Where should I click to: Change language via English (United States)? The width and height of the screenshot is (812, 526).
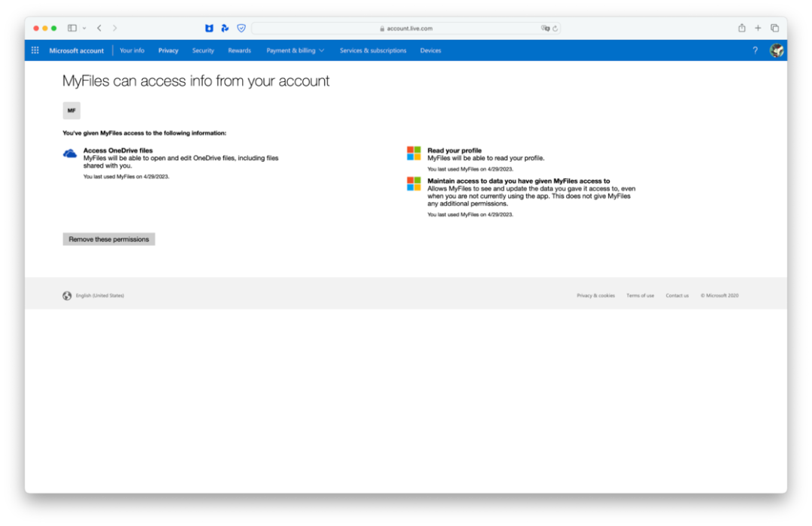[100, 296]
